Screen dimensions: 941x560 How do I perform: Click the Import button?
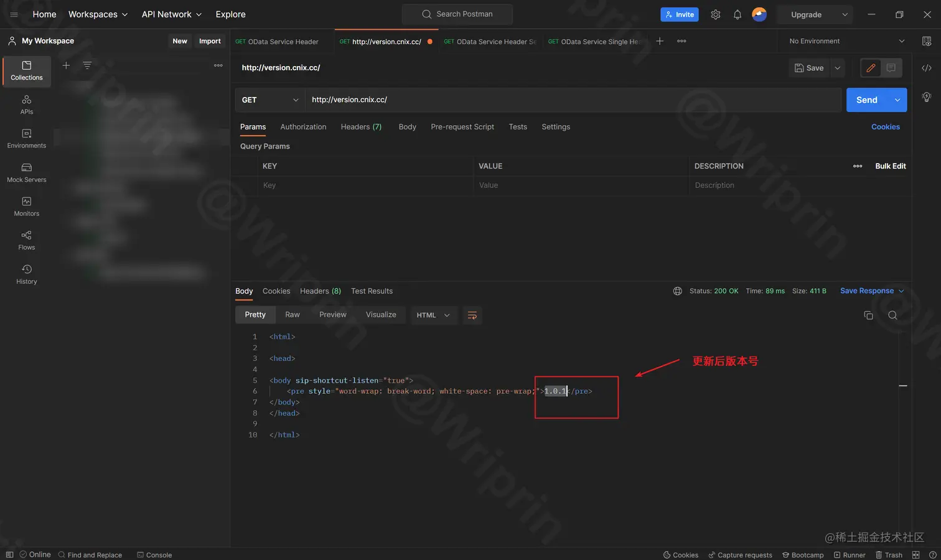[210, 41]
